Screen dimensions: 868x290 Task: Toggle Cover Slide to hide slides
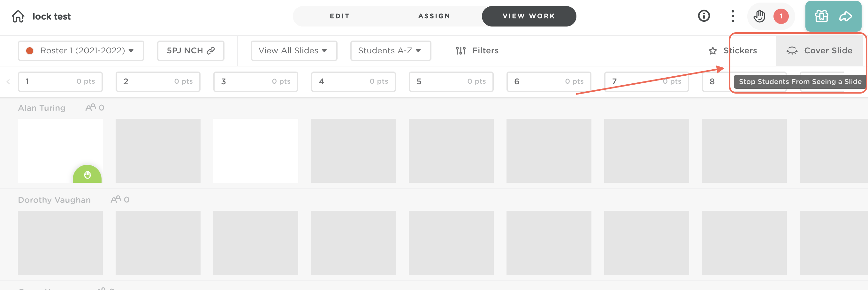click(x=819, y=50)
